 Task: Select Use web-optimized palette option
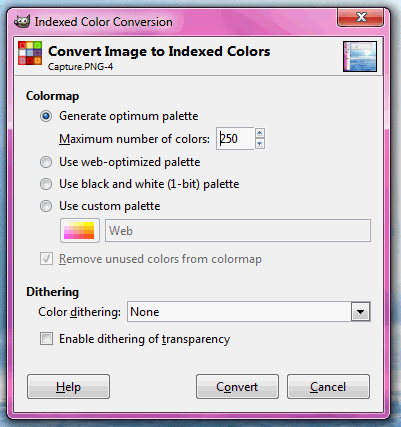pyautogui.click(x=46, y=162)
